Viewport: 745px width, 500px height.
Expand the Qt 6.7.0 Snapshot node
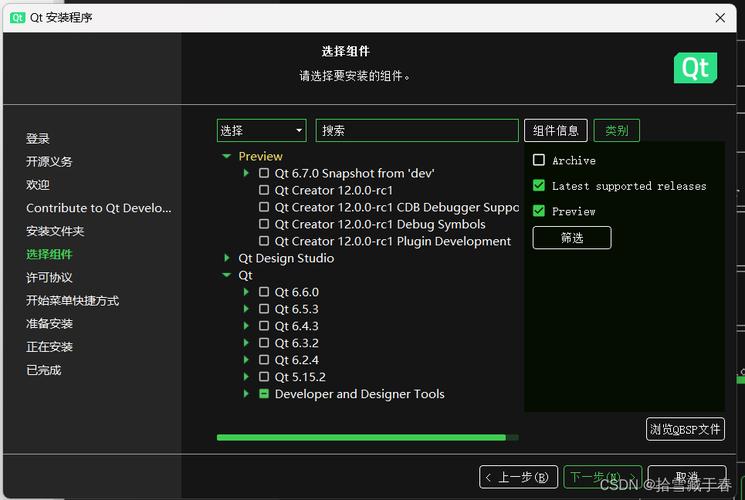pyautogui.click(x=246, y=173)
